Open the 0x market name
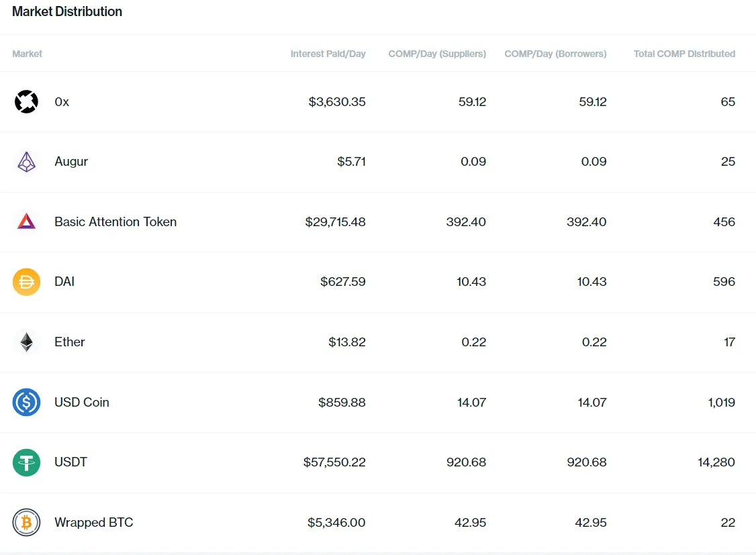The width and height of the screenshot is (756, 555). pyautogui.click(x=62, y=101)
